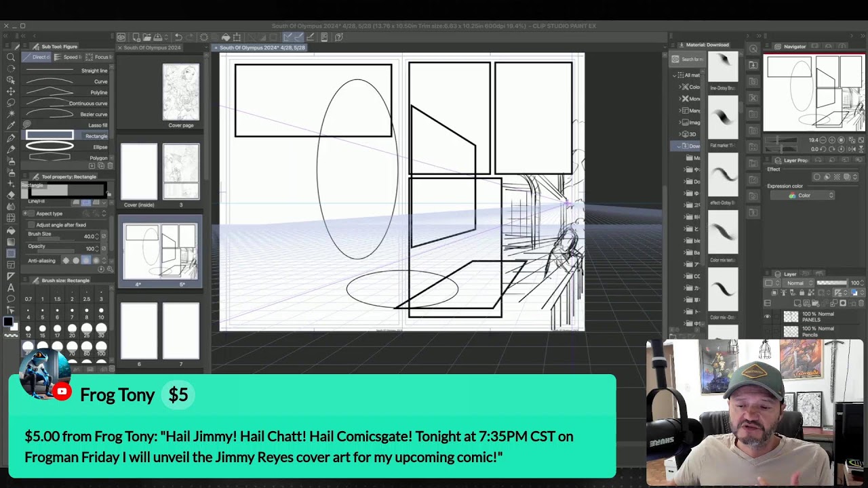Screen dimensions: 868x488
Task: Toggle Brush Size dynamics button
Action: tap(104, 237)
